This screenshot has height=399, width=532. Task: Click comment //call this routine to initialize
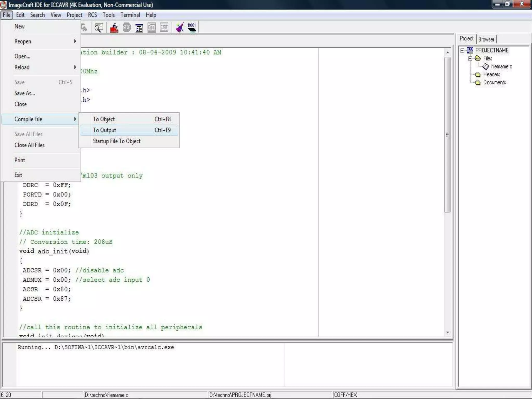point(111,327)
